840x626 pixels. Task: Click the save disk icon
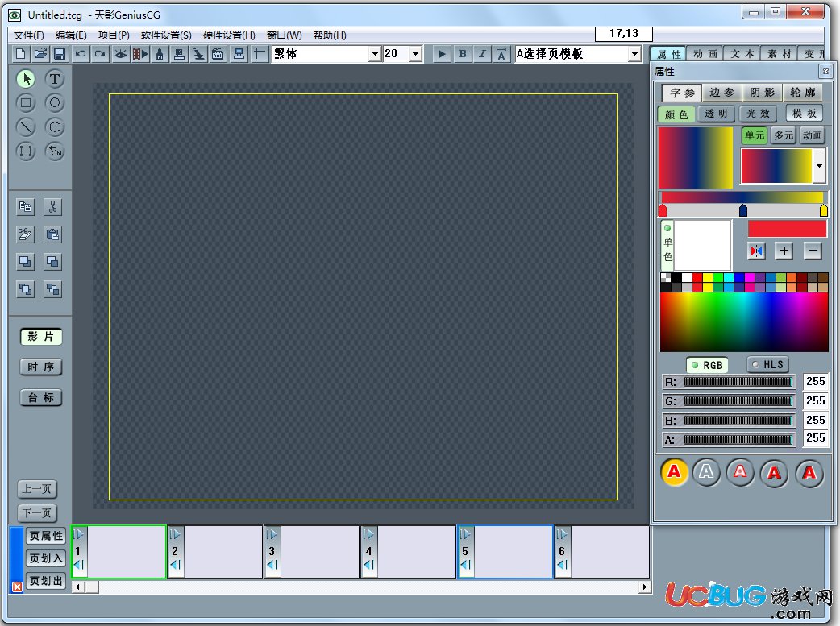click(60, 54)
